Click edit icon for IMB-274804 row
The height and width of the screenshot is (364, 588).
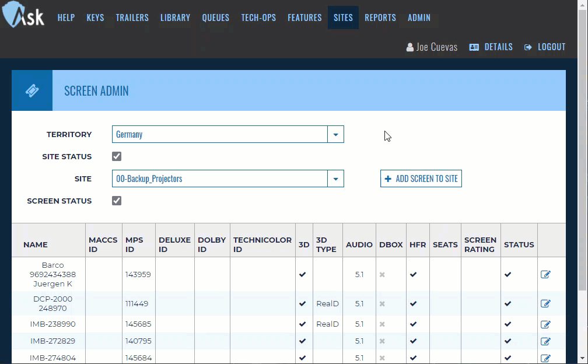pos(545,358)
